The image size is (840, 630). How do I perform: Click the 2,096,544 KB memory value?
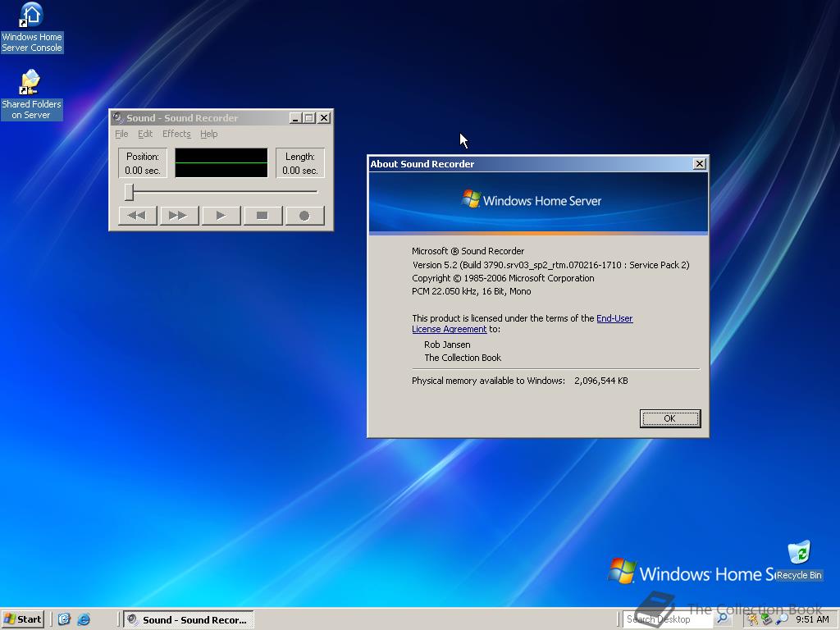[x=601, y=381]
